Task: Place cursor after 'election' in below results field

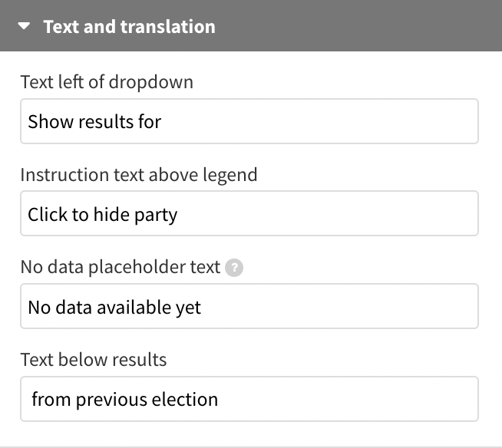Action: tap(218, 400)
